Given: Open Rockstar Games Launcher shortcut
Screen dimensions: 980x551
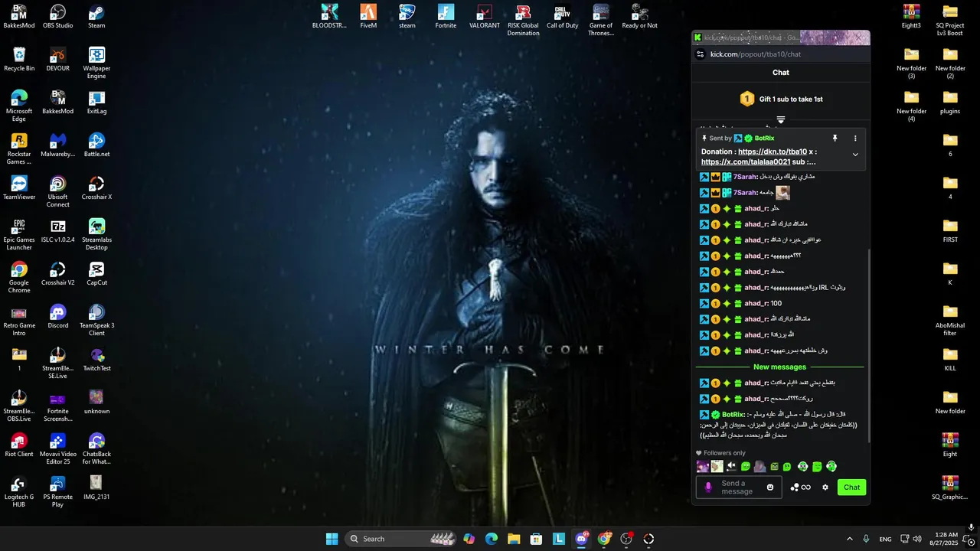Looking at the screenshot, I should (19, 148).
